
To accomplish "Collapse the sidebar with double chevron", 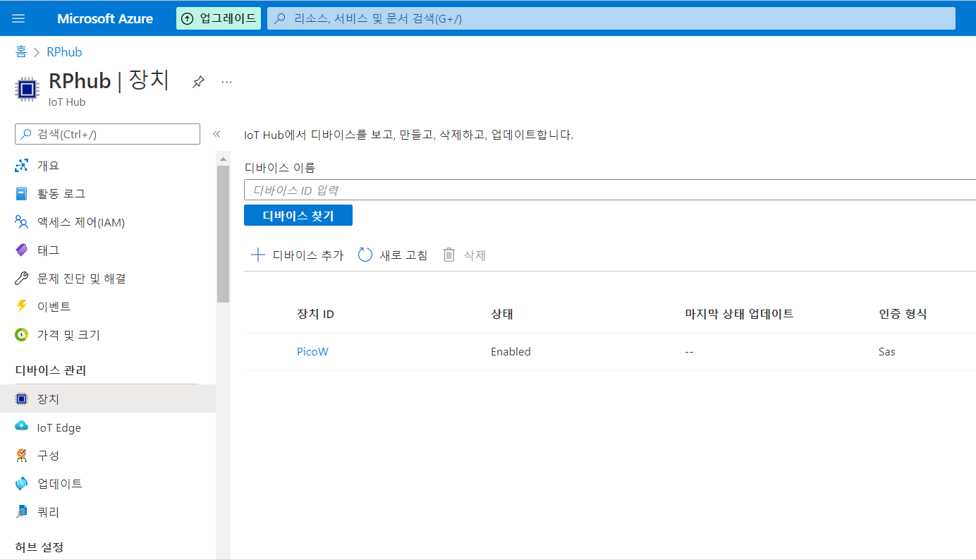I will coord(216,134).
